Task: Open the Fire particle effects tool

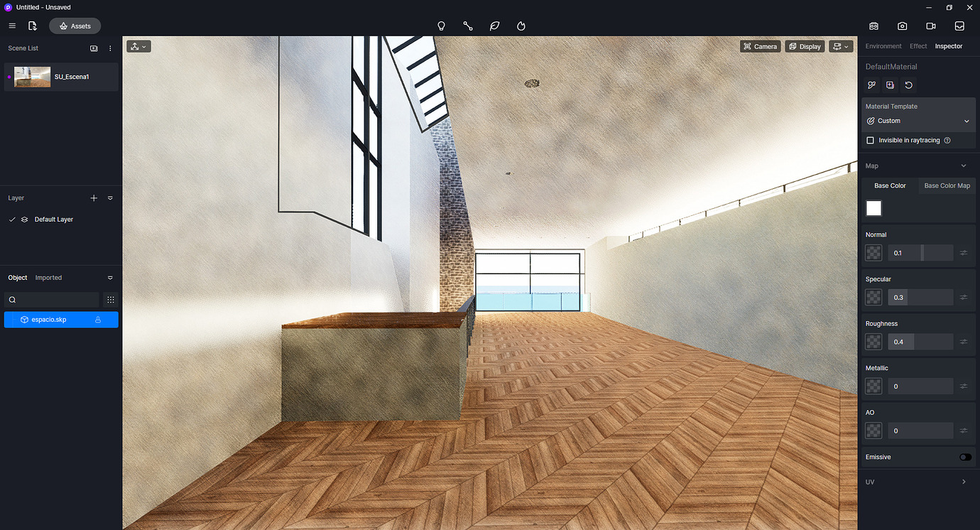Action: pos(521,26)
